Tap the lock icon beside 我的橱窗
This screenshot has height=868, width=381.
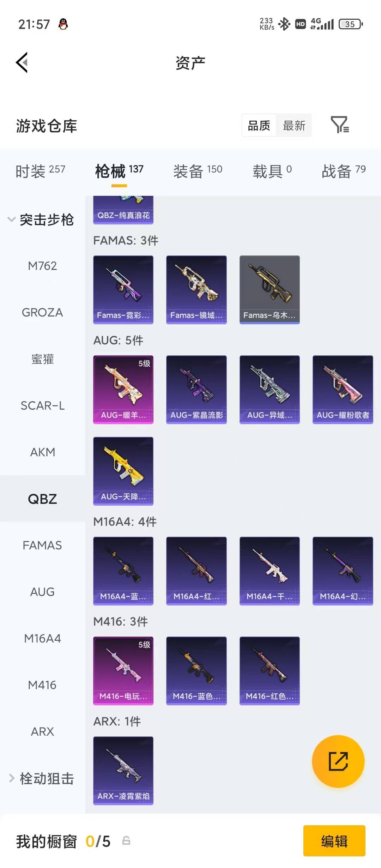point(126,841)
